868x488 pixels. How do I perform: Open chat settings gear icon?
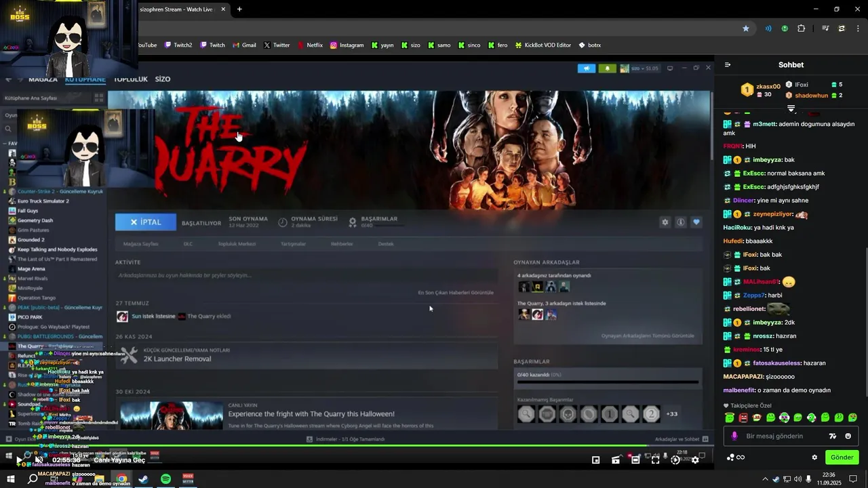coord(814,457)
